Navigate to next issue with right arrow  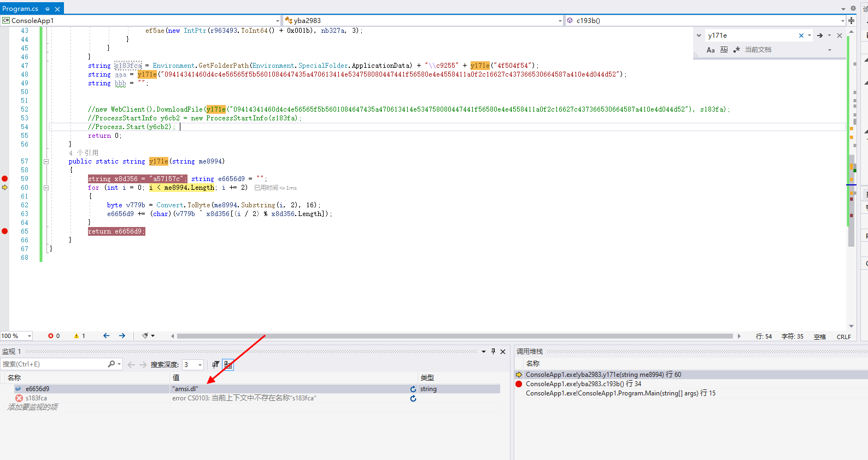tap(122, 336)
